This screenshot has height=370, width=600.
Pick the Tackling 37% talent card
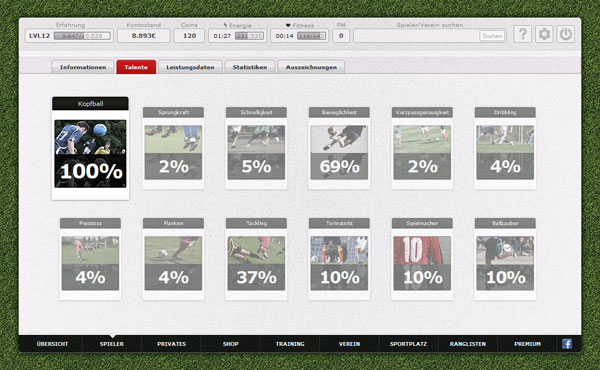tap(256, 259)
